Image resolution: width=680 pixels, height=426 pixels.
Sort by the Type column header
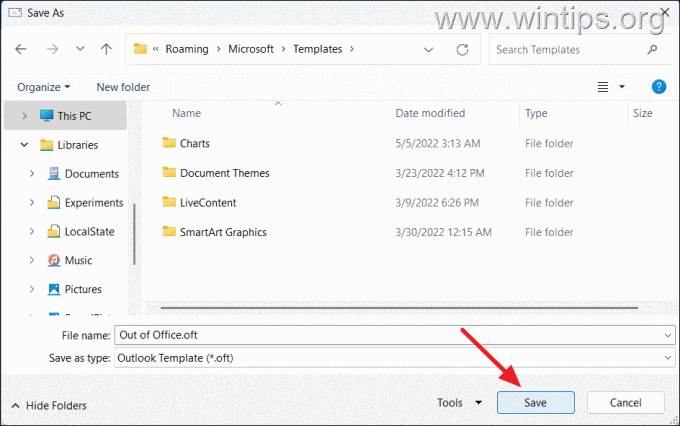click(x=536, y=113)
